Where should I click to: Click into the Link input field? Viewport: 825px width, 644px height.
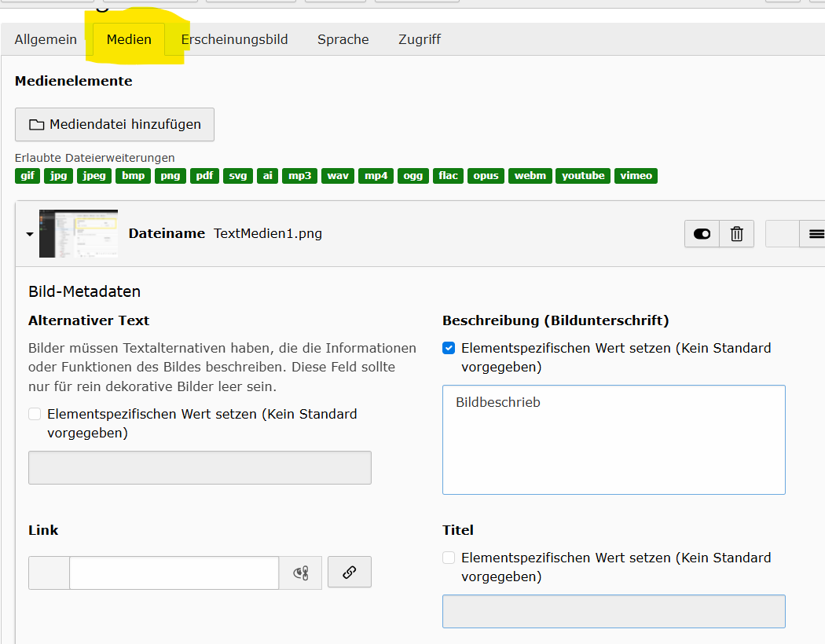174,573
